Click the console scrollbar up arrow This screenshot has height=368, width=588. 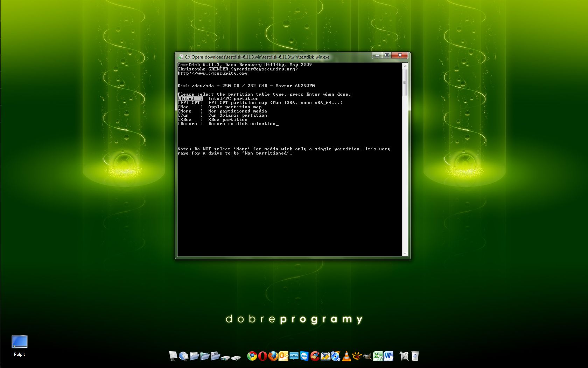coord(405,66)
